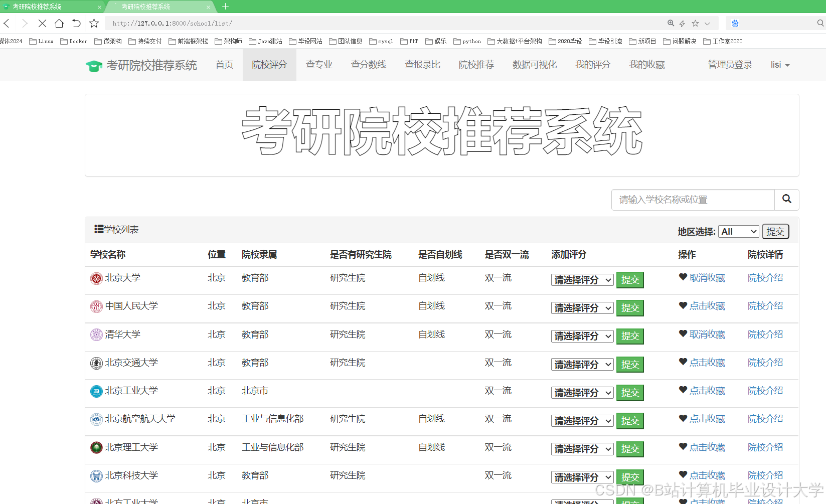
Task: Click the lightning flash icon in address bar
Action: [x=682, y=23]
